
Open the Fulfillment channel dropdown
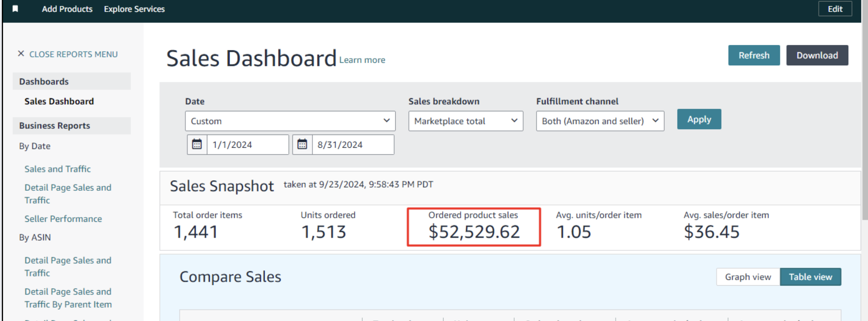600,121
